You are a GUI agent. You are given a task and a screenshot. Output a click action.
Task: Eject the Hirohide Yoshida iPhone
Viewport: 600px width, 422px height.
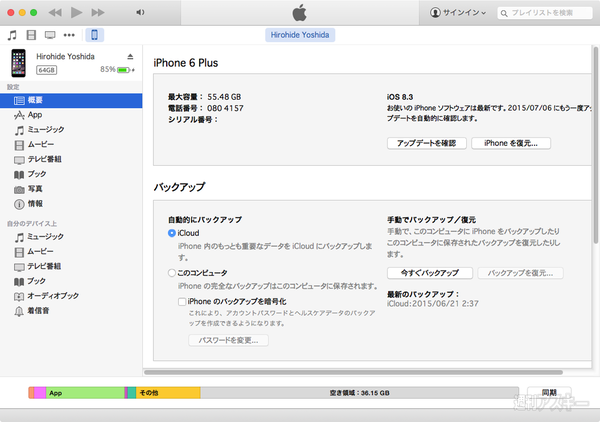(130, 57)
